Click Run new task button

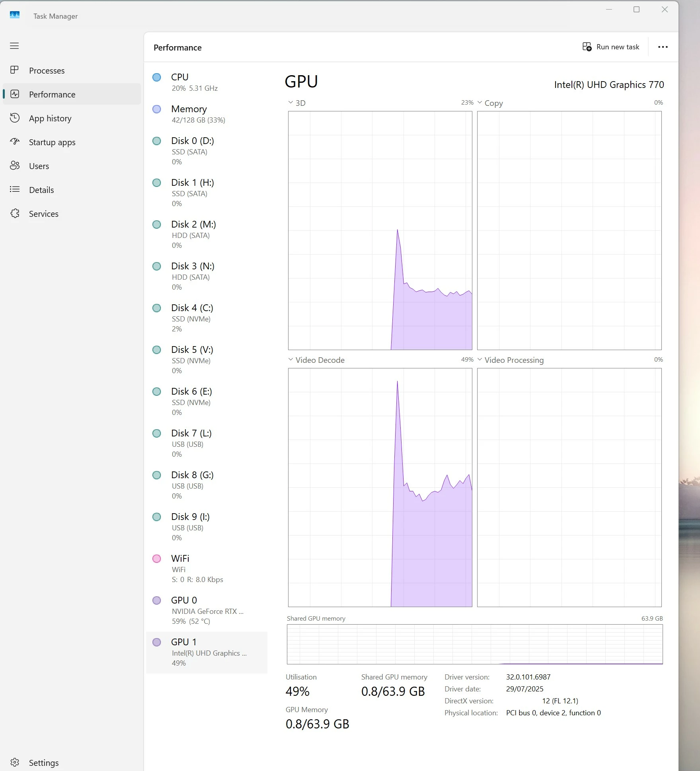(x=611, y=47)
